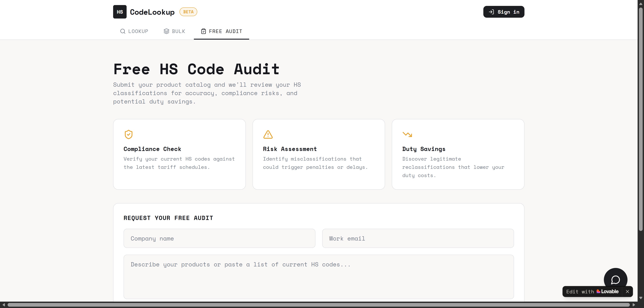Focus the Work email field
The width and height of the screenshot is (644, 308).
417,238
